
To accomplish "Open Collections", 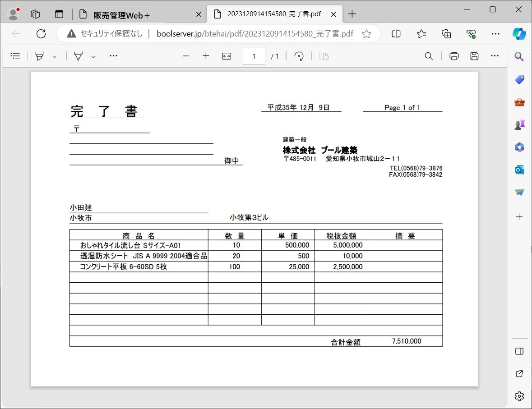I will pos(446,33).
